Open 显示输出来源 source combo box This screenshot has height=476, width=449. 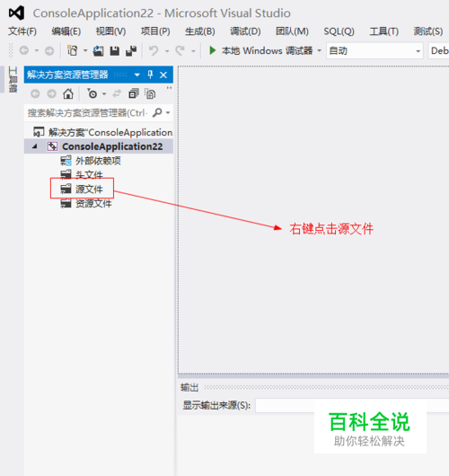tap(352, 405)
